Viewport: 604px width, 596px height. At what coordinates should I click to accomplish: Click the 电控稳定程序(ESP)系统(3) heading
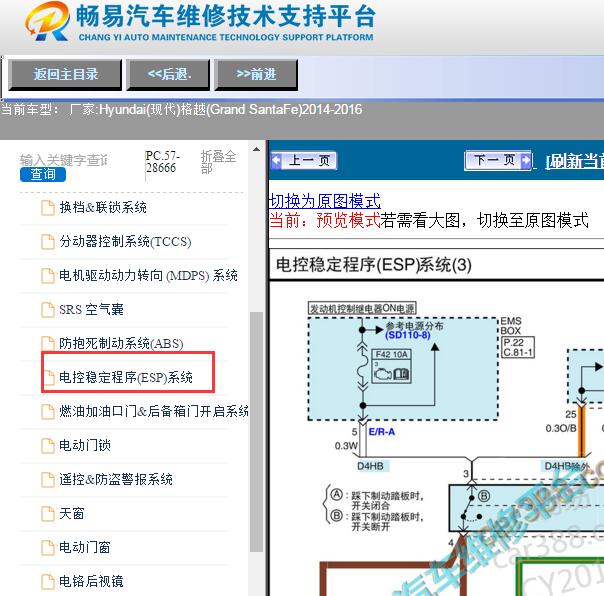pos(374,265)
